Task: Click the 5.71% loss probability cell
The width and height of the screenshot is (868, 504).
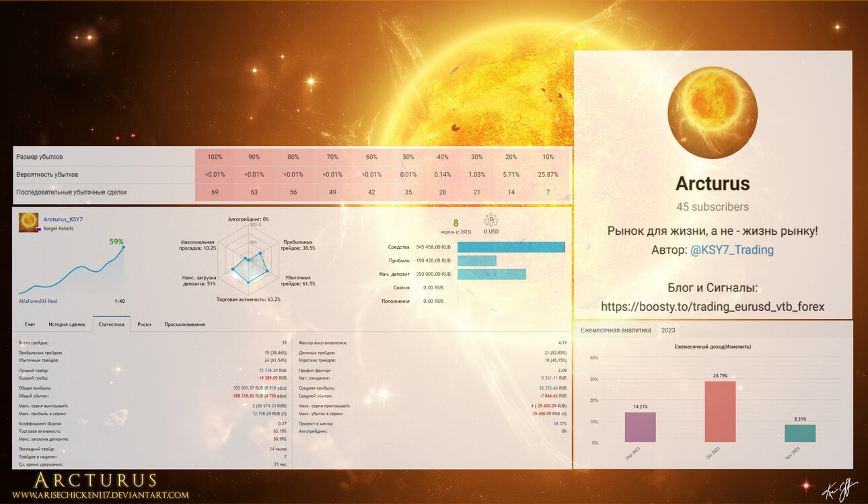Action: click(x=511, y=175)
